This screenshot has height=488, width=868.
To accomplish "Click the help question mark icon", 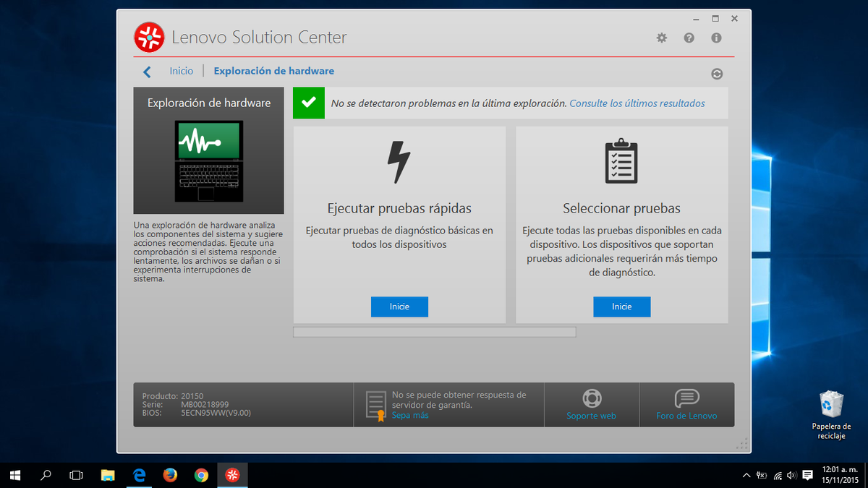I will coord(689,38).
